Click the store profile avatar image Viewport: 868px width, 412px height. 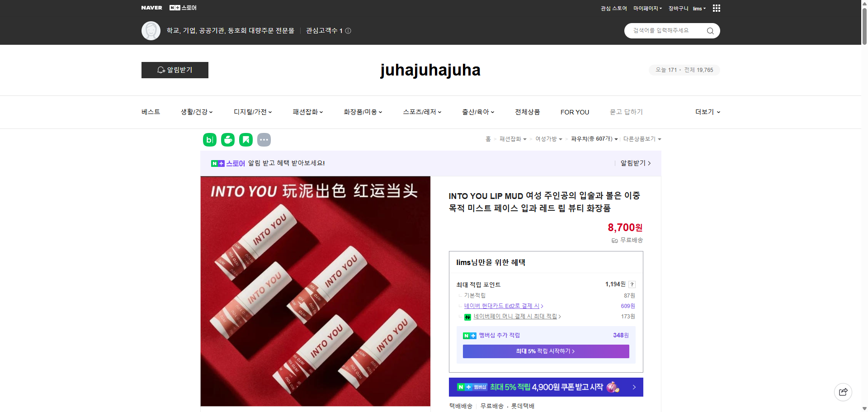[x=151, y=31]
